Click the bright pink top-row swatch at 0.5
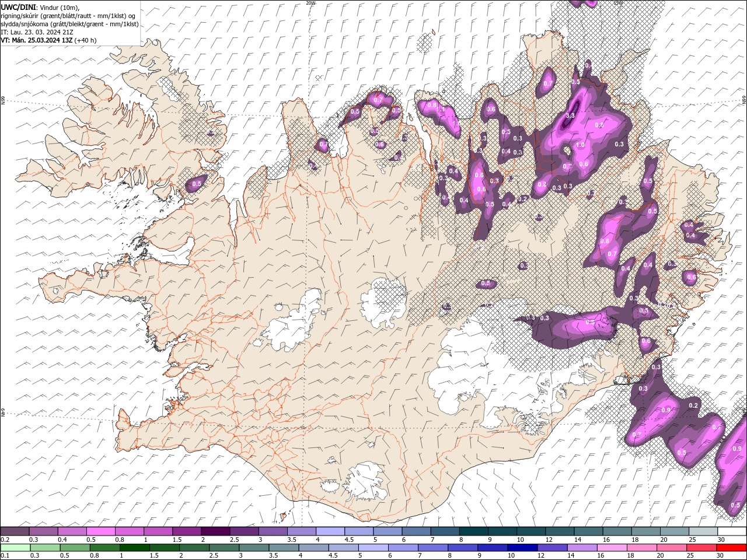747x560 pixels. [101, 531]
